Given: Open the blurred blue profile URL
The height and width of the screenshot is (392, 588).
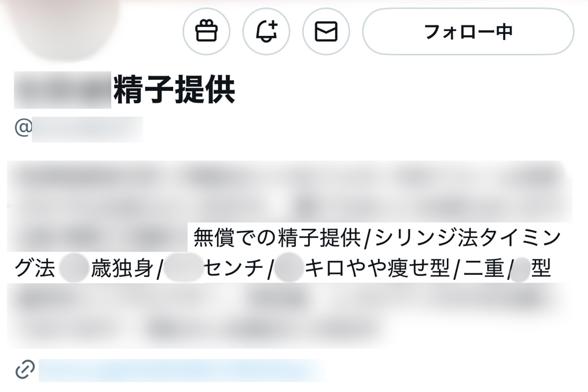Looking at the screenshot, I should click(182, 370).
